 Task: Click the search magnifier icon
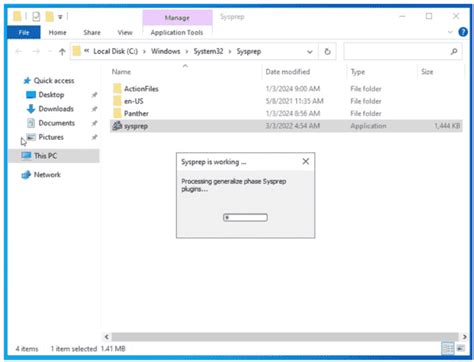[454, 51]
